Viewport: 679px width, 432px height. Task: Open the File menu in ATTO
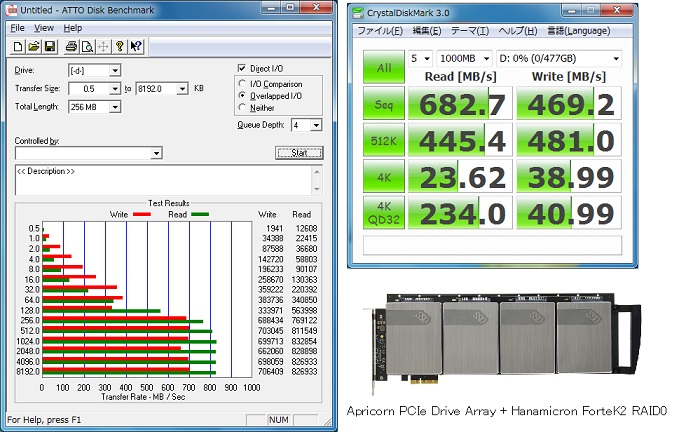coord(17,28)
